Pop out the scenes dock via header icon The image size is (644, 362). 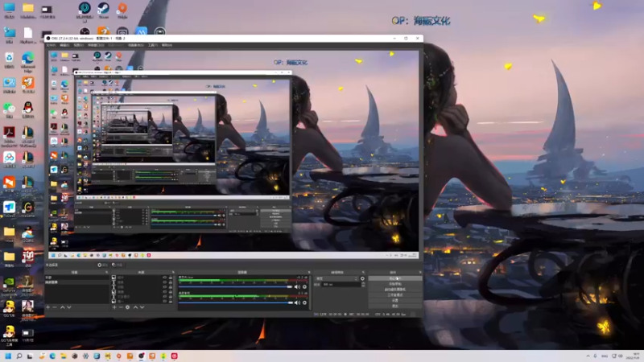click(107, 272)
